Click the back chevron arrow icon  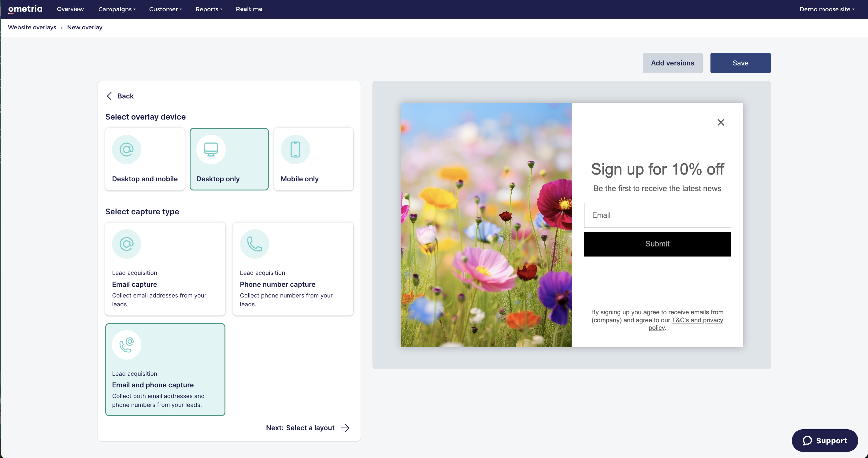(109, 96)
